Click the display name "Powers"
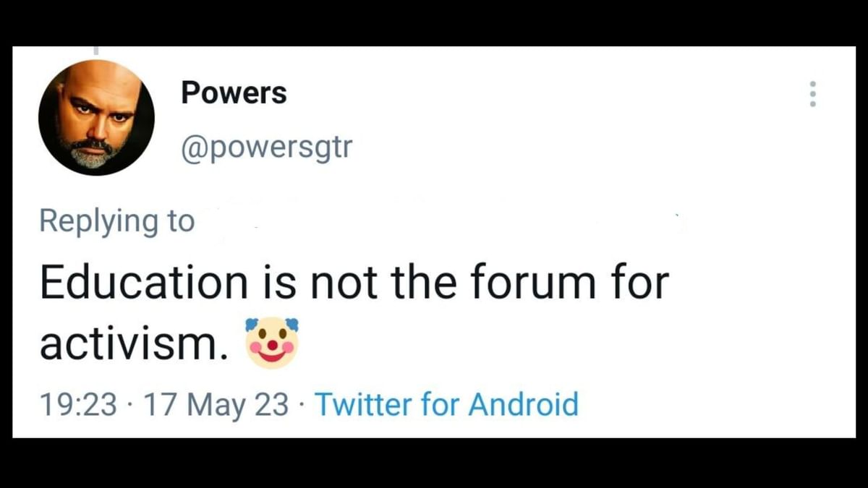868x488 pixels. click(x=234, y=93)
